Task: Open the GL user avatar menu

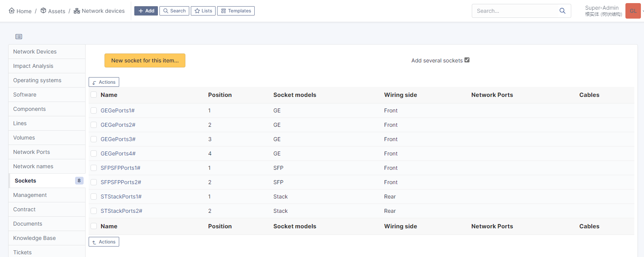Action: 633,11
